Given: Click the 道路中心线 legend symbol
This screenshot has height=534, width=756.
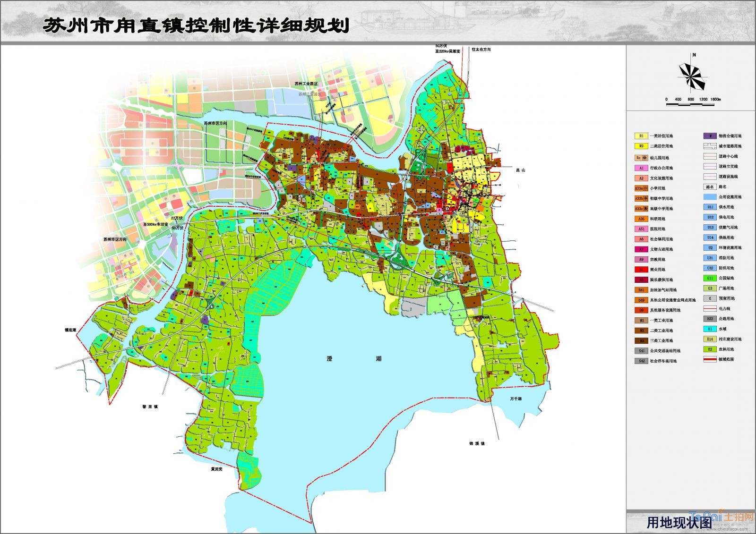Looking at the screenshot, I should (x=710, y=156).
